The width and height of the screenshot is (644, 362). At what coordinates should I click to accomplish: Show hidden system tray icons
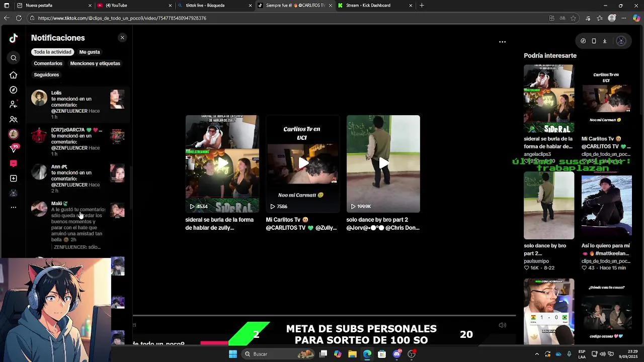537,354
